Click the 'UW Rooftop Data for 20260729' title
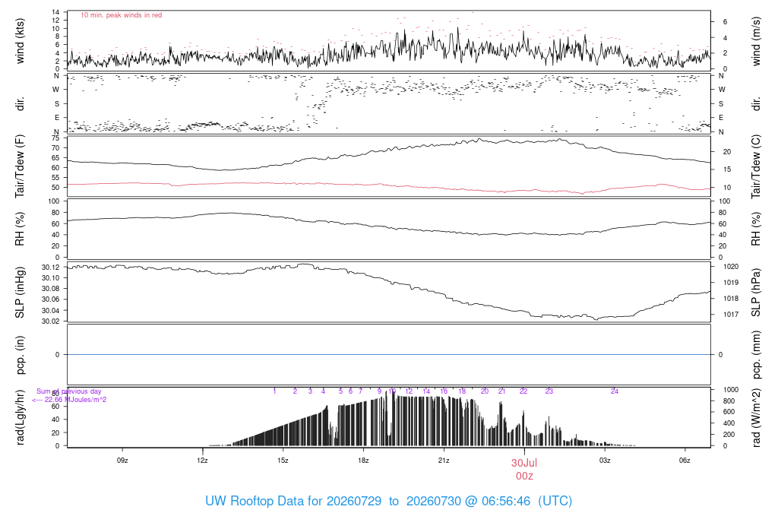Viewport: 778px width, 532px height. (293, 501)
